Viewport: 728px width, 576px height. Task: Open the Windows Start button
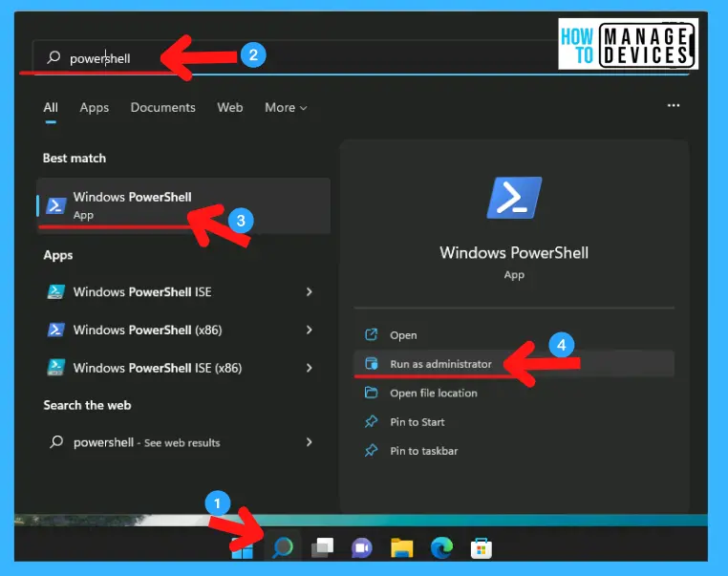tap(243, 550)
